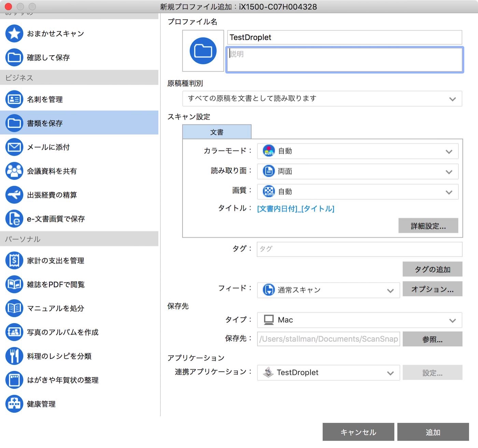Click the キャンセル button
Image resolution: width=478 pixels, height=448 pixels.
(x=358, y=432)
